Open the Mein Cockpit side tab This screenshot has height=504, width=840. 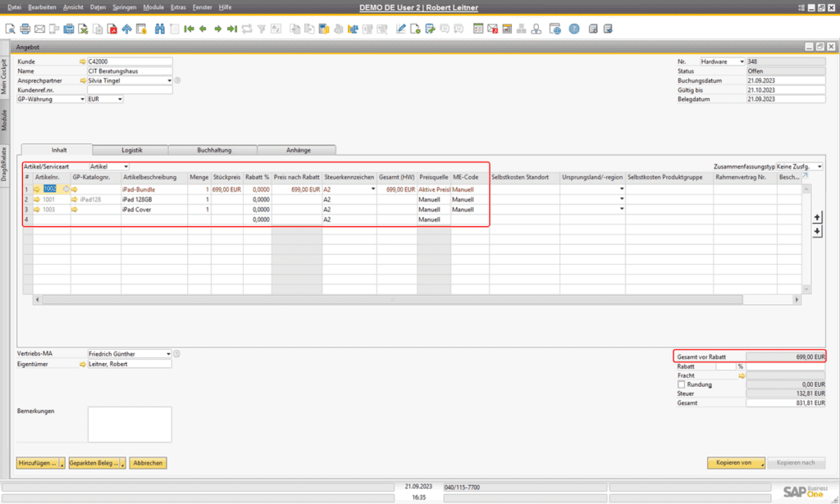4,76
